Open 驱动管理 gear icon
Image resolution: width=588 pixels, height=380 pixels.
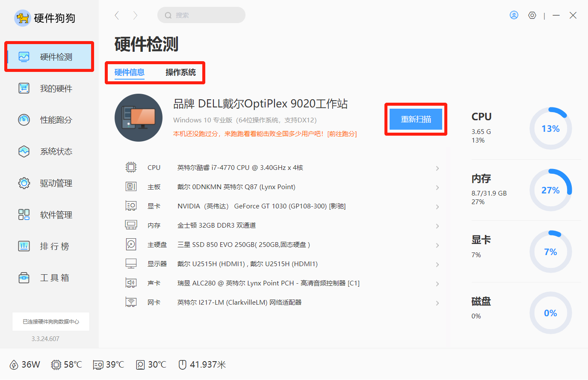coord(24,183)
